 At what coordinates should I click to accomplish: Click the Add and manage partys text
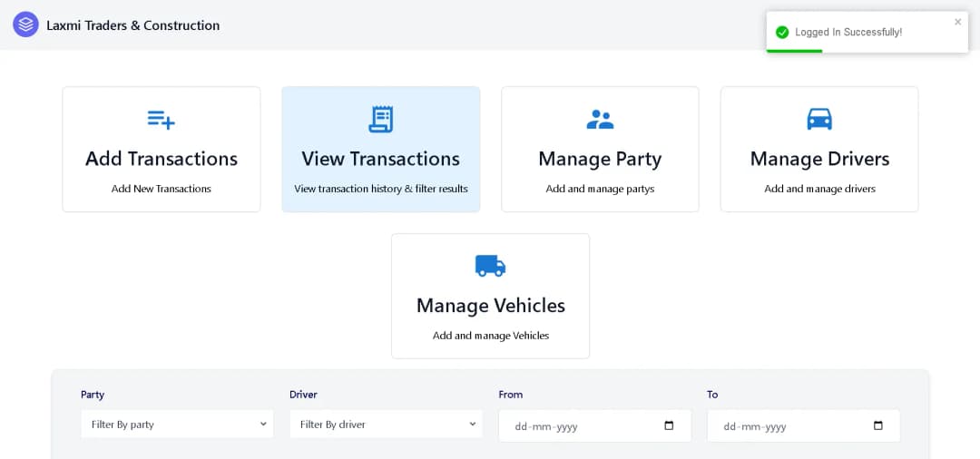600,189
